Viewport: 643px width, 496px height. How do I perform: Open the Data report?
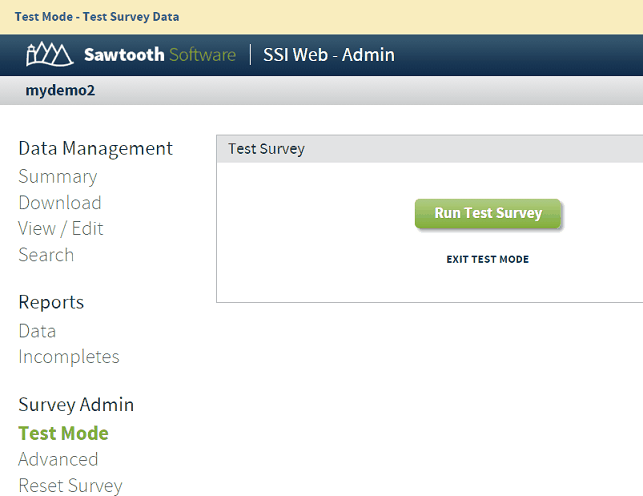pos(37,331)
